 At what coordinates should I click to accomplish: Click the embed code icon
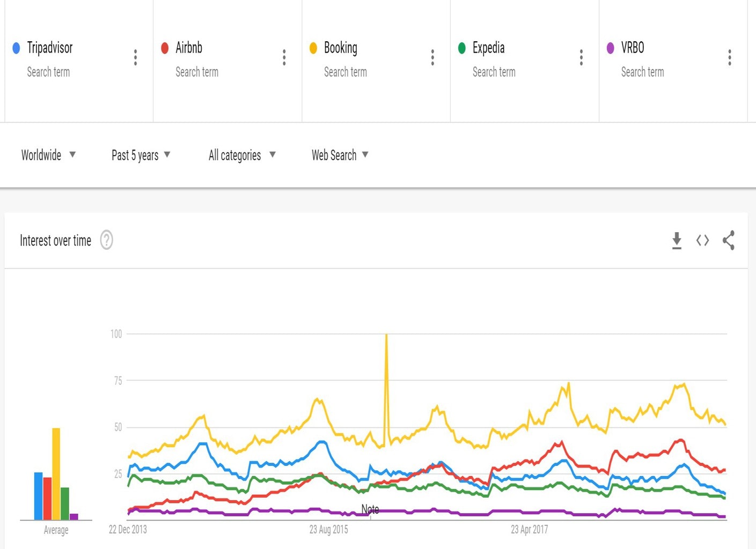[702, 240]
